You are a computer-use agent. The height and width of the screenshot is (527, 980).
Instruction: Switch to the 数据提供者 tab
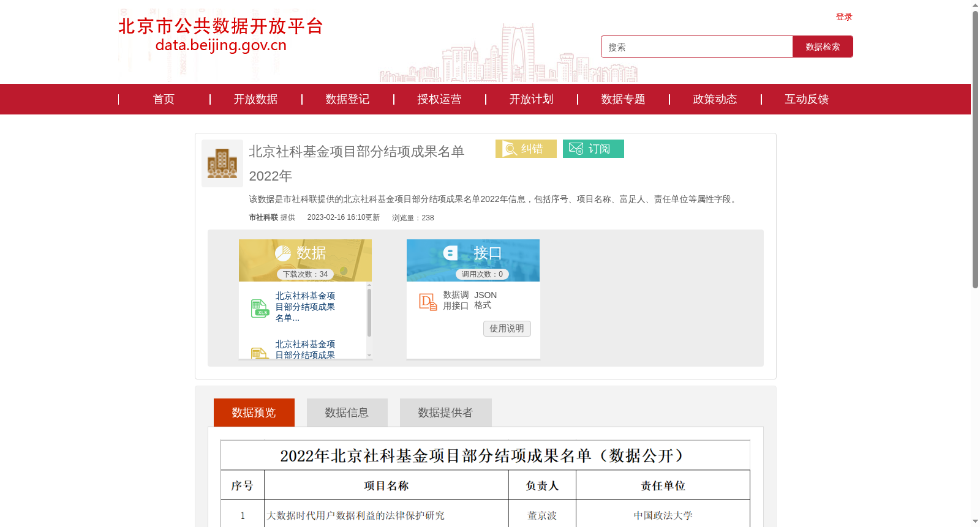(446, 413)
